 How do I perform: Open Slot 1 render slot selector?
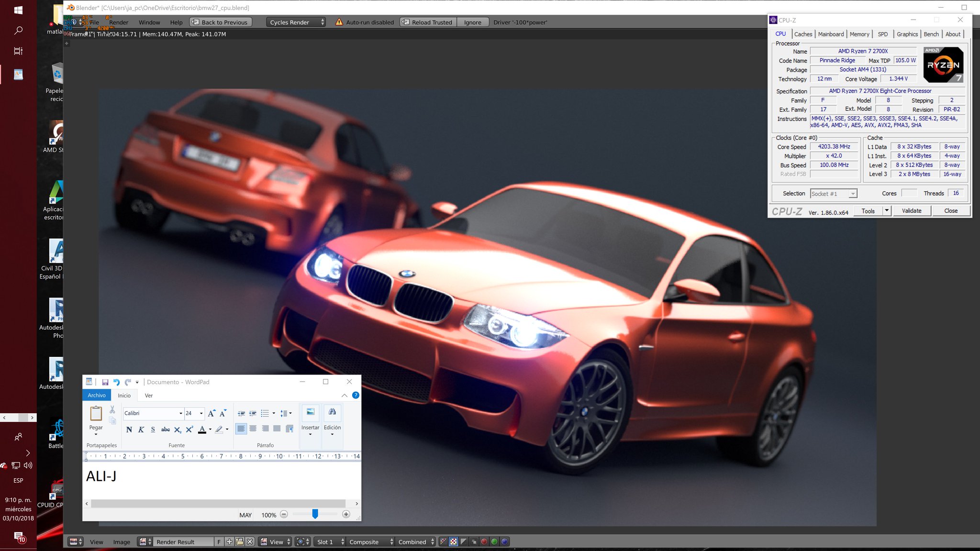(x=330, y=542)
